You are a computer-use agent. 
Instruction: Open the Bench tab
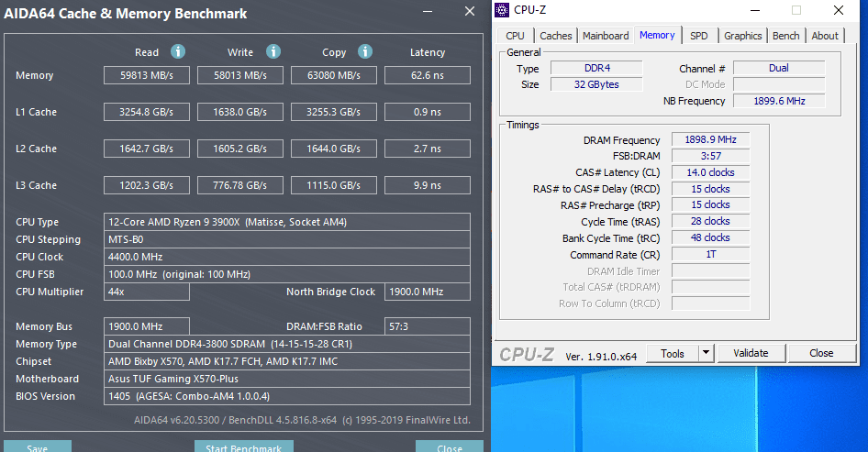[x=786, y=36]
